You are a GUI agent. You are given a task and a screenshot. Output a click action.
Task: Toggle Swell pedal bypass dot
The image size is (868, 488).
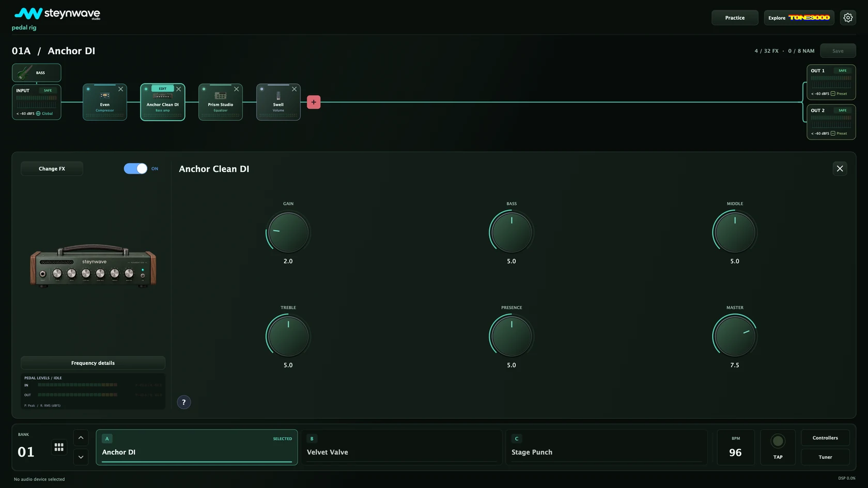point(262,89)
